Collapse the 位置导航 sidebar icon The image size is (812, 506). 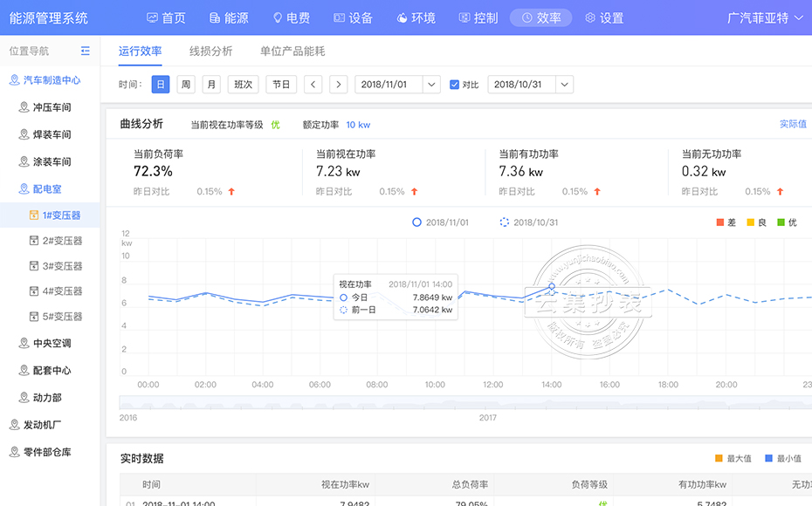[85, 51]
